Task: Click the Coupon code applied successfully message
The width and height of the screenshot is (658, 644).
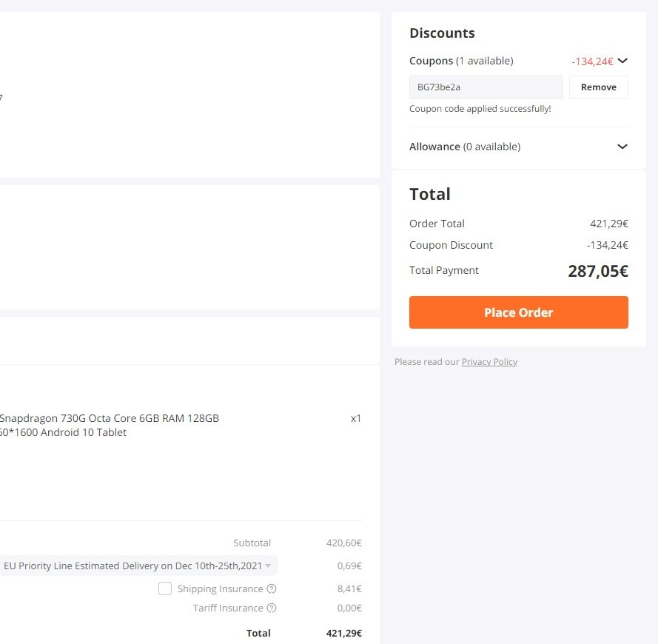Action: pos(480,109)
